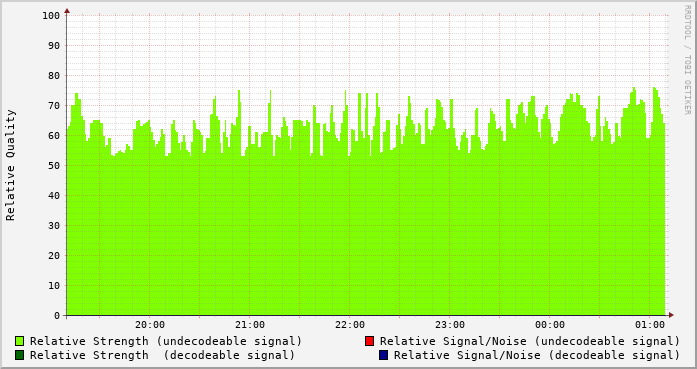Click the 00:00 time axis label
The height and width of the screenshot is (369, 697).
[x=550, y=325]
